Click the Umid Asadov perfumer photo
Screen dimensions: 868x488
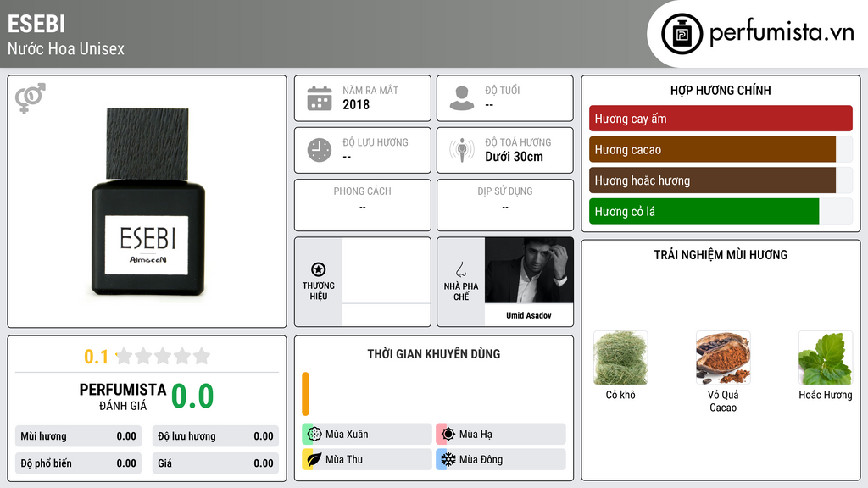529,270
